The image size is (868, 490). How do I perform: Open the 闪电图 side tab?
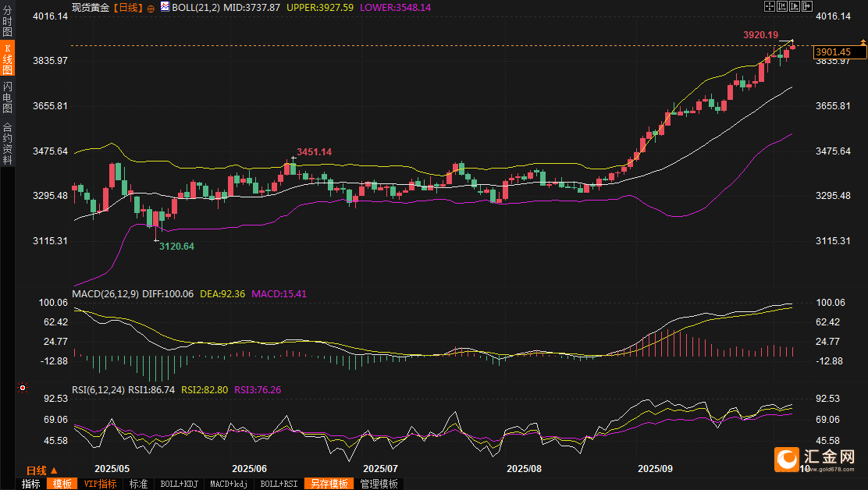7,96
